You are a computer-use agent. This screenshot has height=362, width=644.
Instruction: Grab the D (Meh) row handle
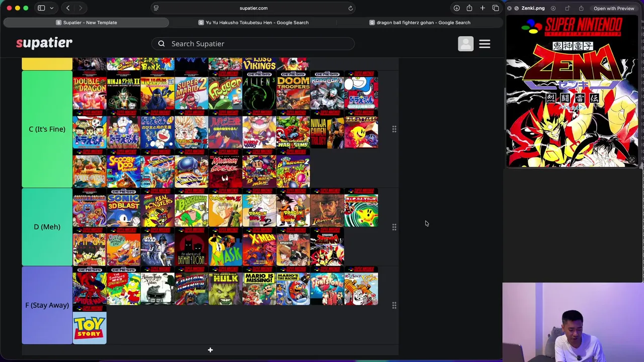pyautogui.click(x=394, y=227)
